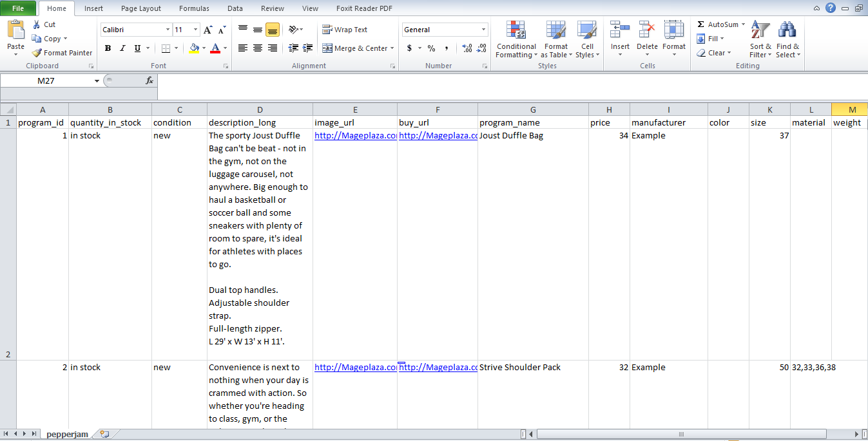Apply comma style number format
This screenshot has width=868, height=441.
[x=447, y=48]
